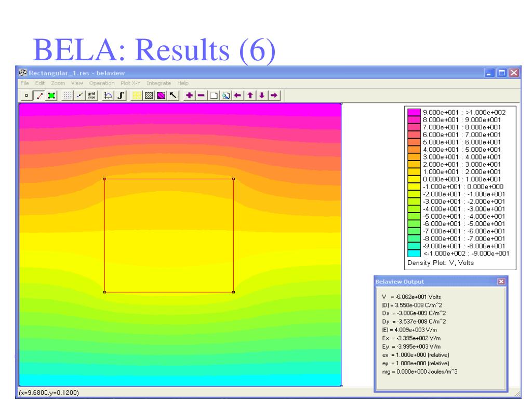The height and width of the screenshot is (399, 532).
Task: Minimize the belaview window
Action: [489, 73]
